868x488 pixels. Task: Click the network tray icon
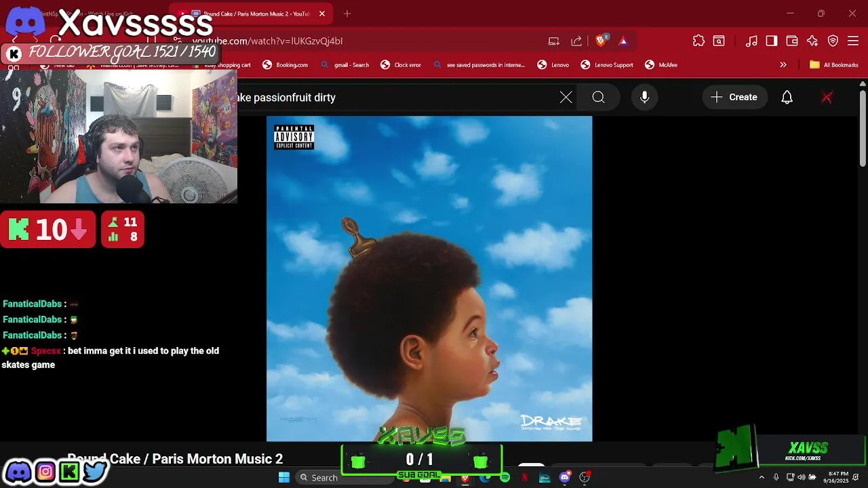[791, 478]
